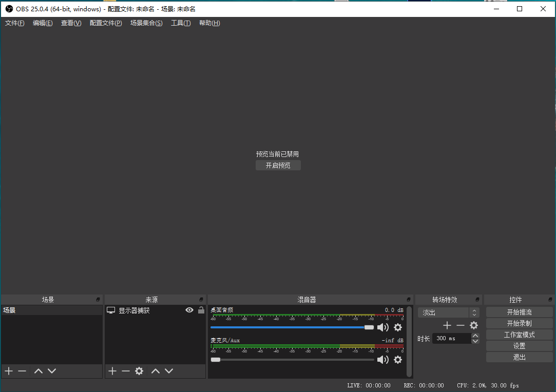The image size is (556, 392).
Task: Remove selected scene with minus icon
Action: pos(23,371)
